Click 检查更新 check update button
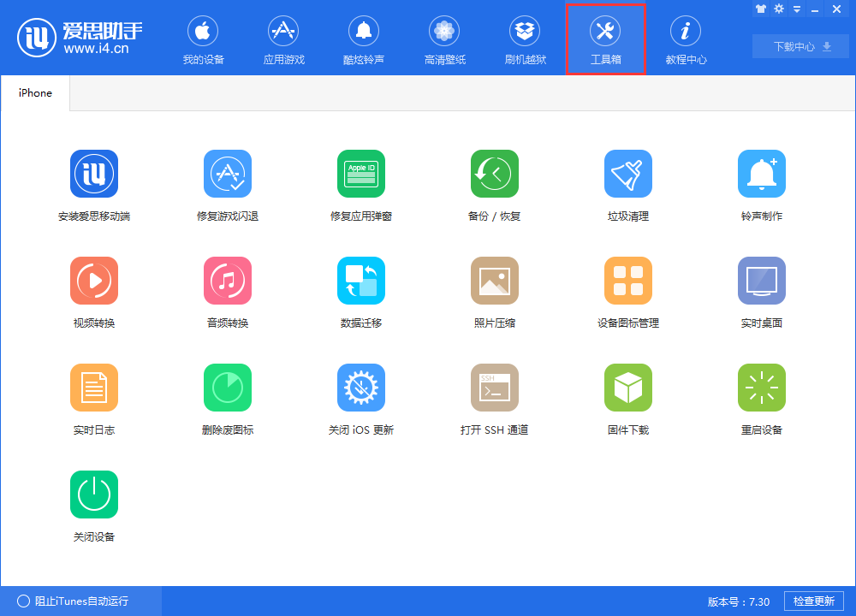 point(813,601)
